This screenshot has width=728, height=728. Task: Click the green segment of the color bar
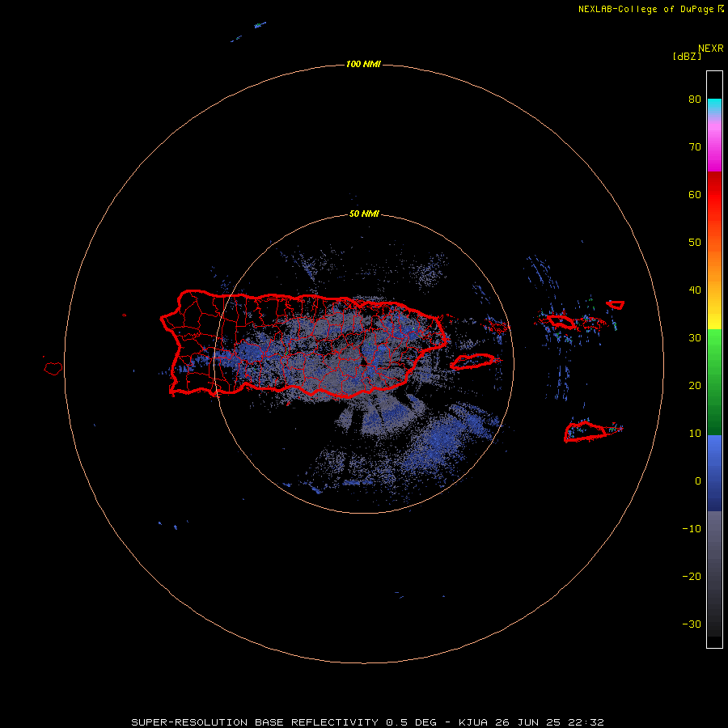pyautogui.click(x=714, y=382)
